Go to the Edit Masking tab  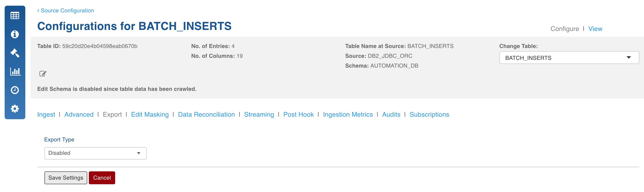click(x=150, y=115)
